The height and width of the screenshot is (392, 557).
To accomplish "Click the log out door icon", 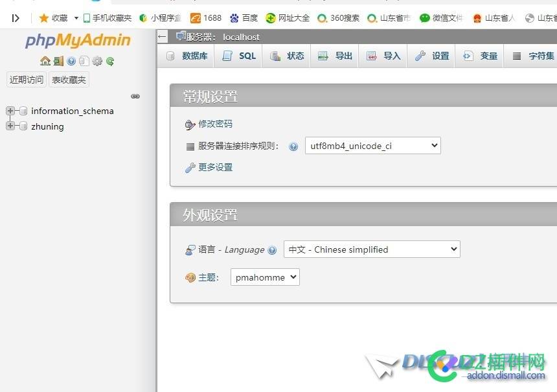I will pos(58,61).
